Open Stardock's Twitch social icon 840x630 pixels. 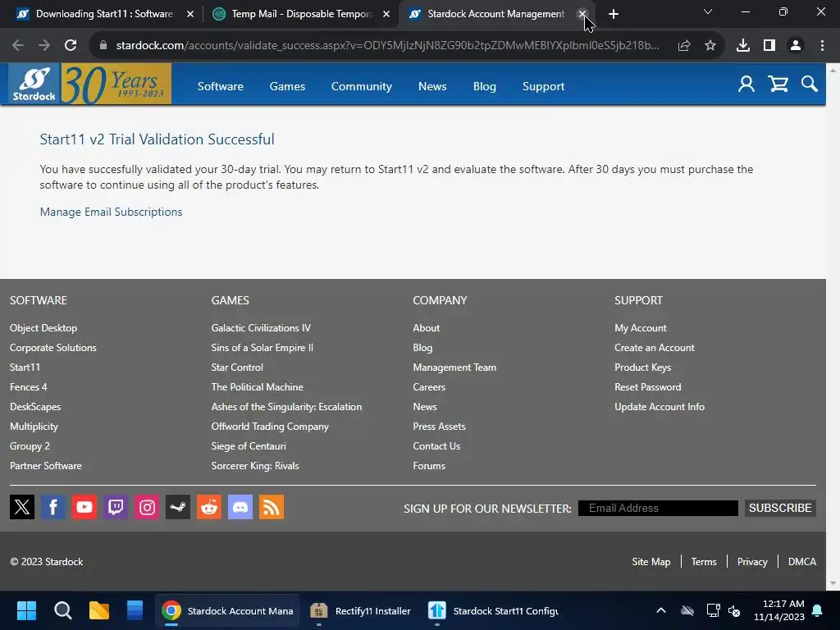(116, 507)
